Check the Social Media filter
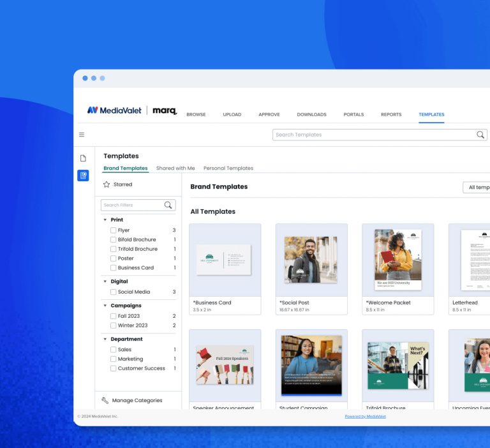 pos(113,292)
